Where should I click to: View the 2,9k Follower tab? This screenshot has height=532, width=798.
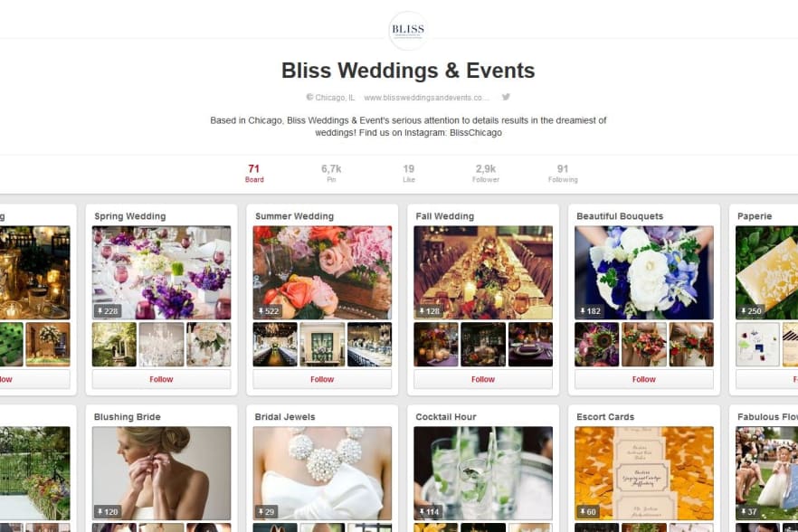click(486, 173)
